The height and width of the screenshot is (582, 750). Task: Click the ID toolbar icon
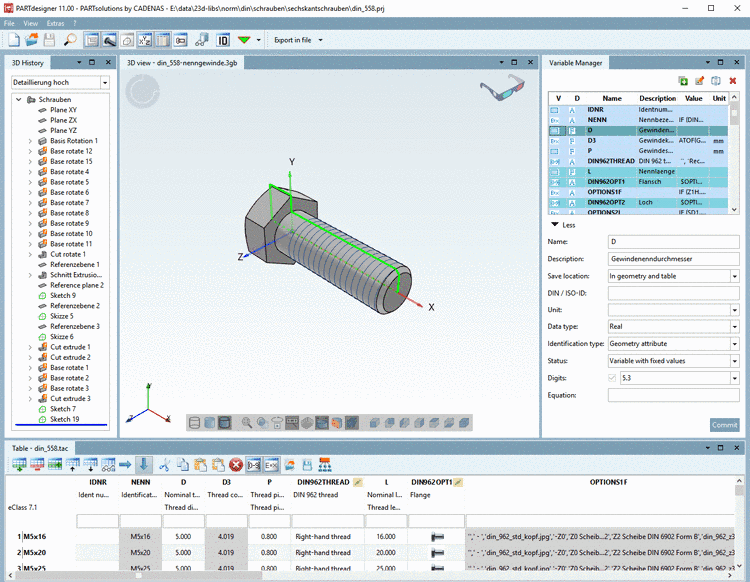tap(223, 40)
